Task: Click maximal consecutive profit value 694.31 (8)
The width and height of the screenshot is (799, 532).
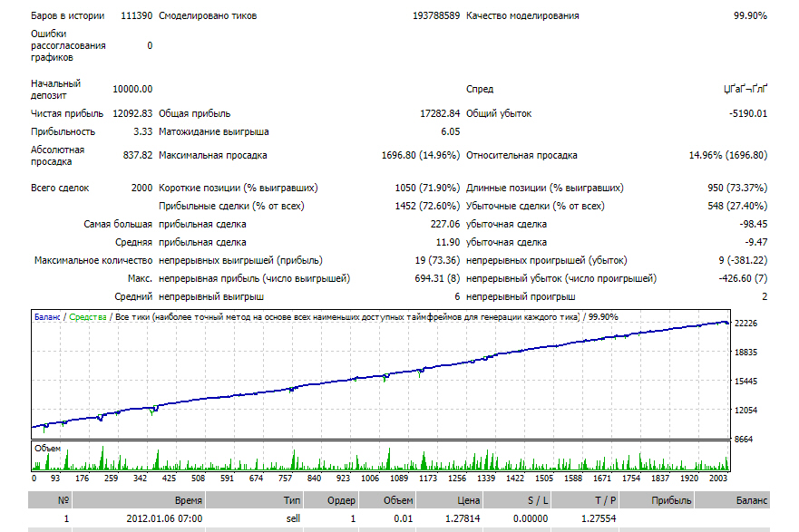Action: click(x=437, y=278)
